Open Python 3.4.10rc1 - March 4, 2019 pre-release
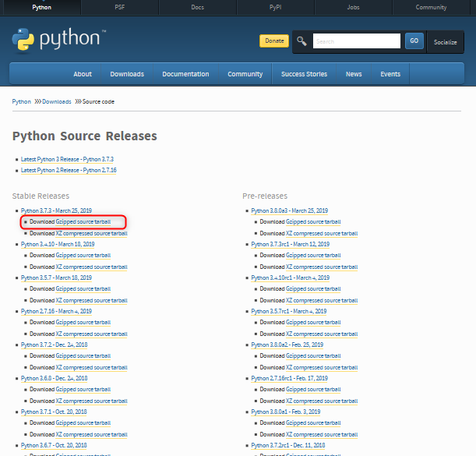This screenshot has width=476, height=456. (291, 278)
